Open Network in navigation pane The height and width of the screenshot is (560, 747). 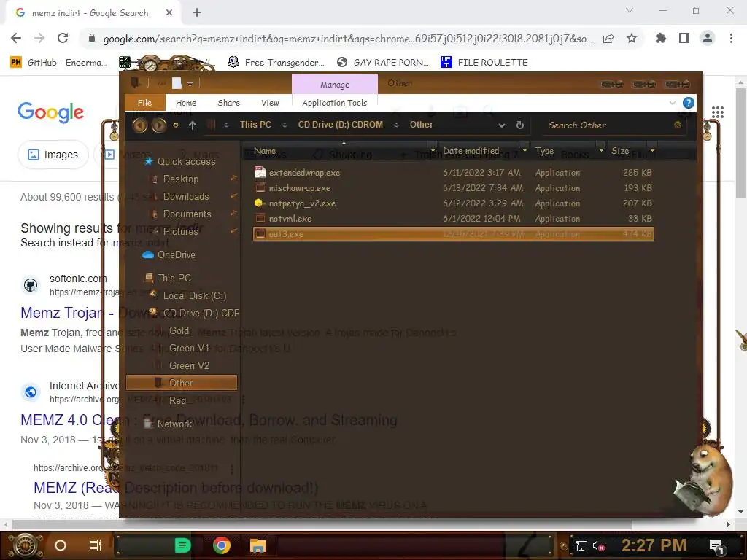tap(174, 424)
